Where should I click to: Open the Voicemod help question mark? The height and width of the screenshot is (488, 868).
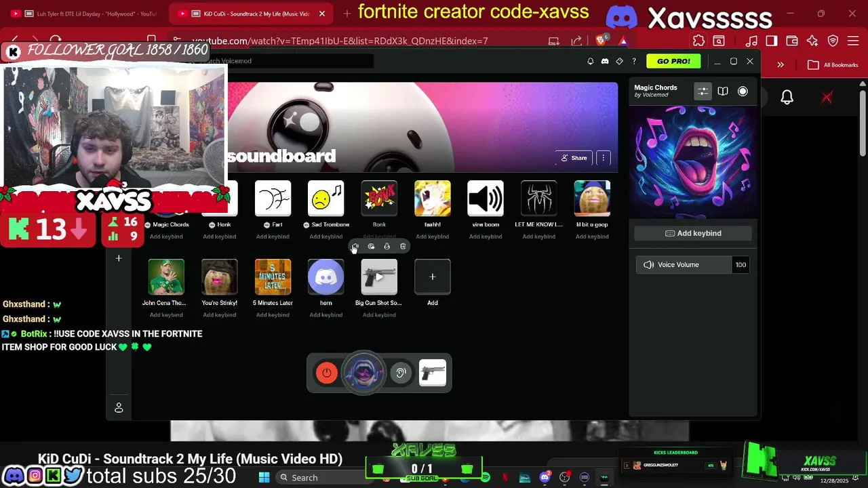[634, 61]
